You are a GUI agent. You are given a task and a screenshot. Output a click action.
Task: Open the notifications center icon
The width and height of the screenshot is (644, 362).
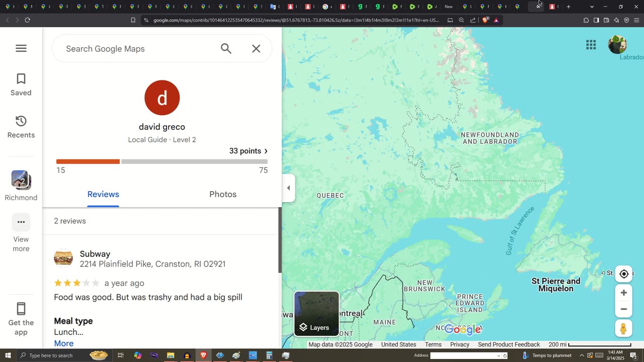tap(633, 355)
